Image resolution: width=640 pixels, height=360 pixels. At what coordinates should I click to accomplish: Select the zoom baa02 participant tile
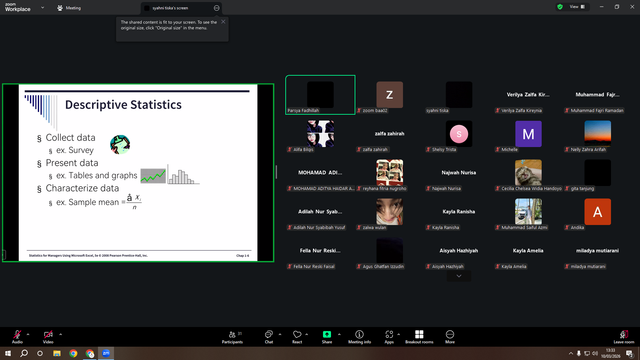[x=390, y=95]
